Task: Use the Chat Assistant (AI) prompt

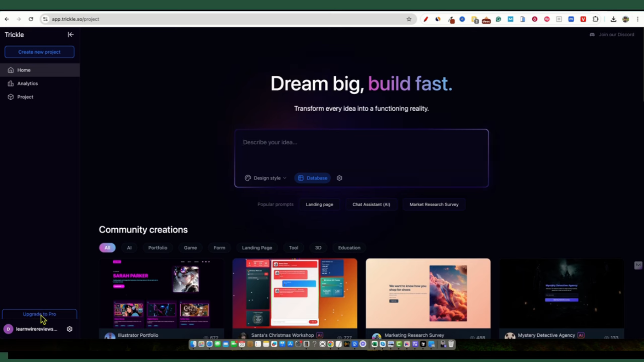Action: (371, 204)
